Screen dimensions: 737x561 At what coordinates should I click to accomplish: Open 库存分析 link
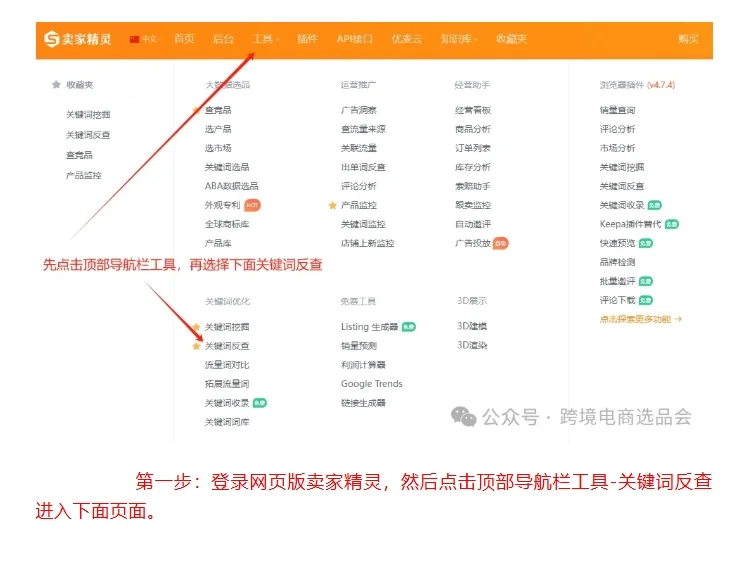click(473, 167)
